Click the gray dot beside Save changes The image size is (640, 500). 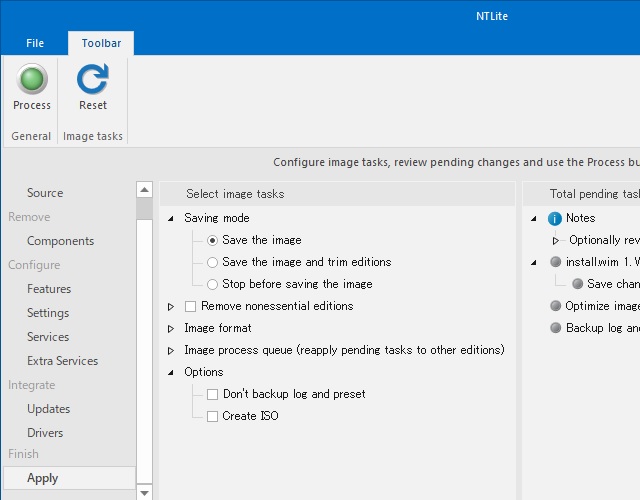[x=577, y=284]
